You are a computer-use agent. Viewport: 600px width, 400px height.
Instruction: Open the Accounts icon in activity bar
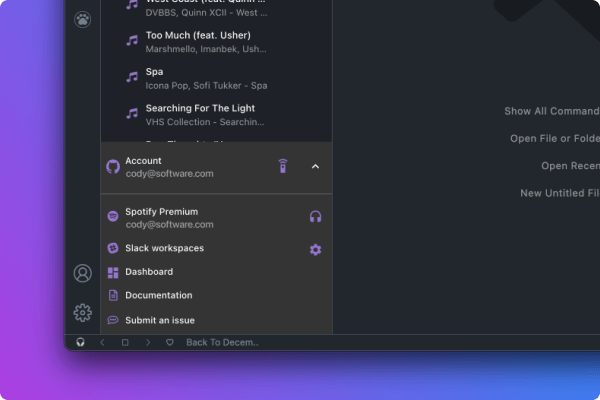(x=83, y=273)
